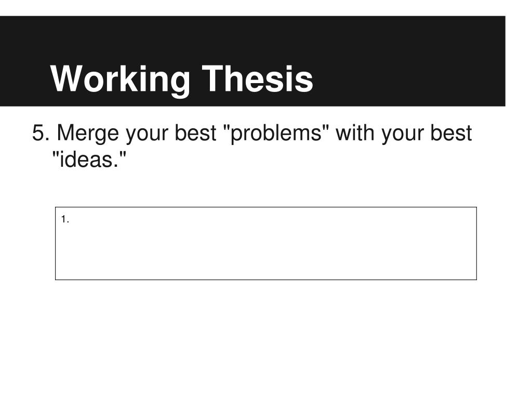This screenshot has height=399, width=532.
Task: Click the last word "best" on the first line
Action: point(451,132)
